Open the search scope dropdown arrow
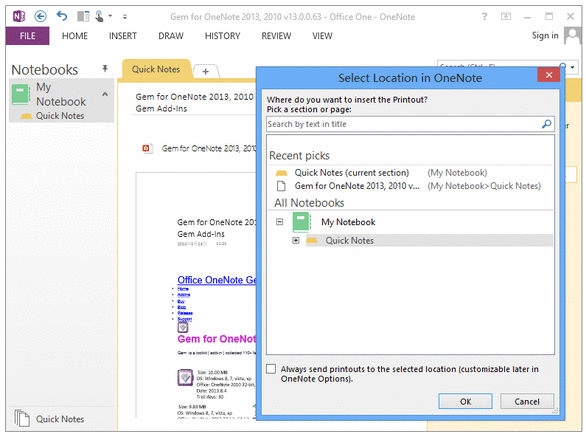 [x=573, y=67]
